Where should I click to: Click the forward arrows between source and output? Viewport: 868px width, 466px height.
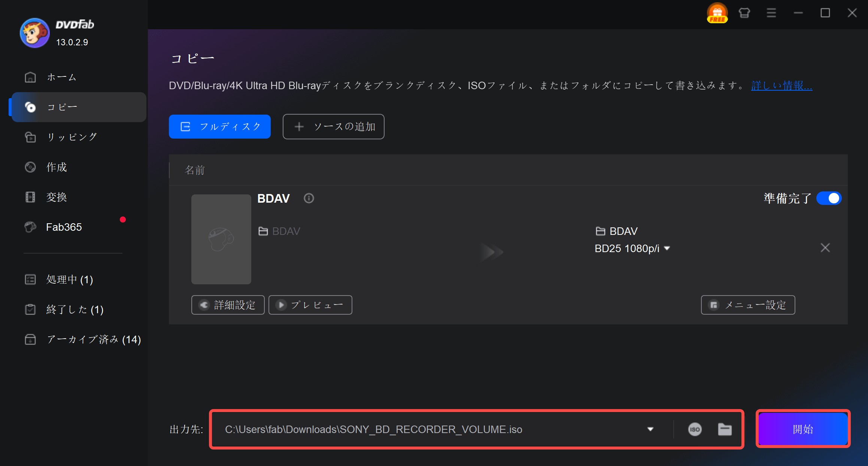point(492,252)
